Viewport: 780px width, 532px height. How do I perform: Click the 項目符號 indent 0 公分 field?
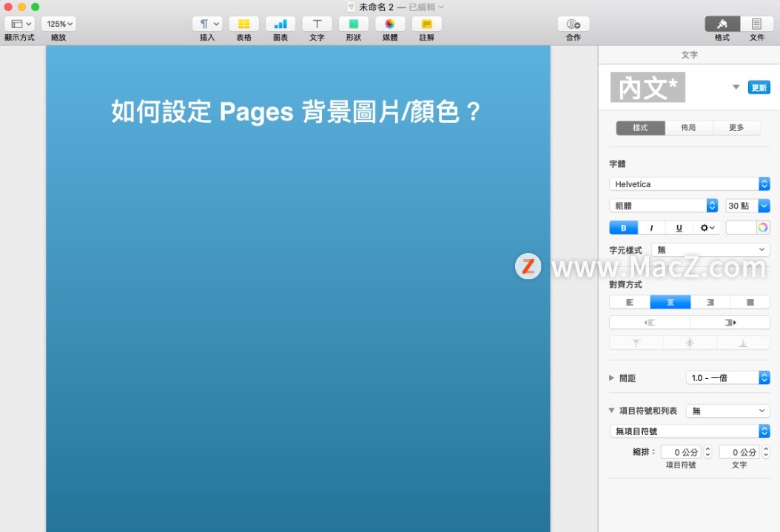(x=681, y=452)
